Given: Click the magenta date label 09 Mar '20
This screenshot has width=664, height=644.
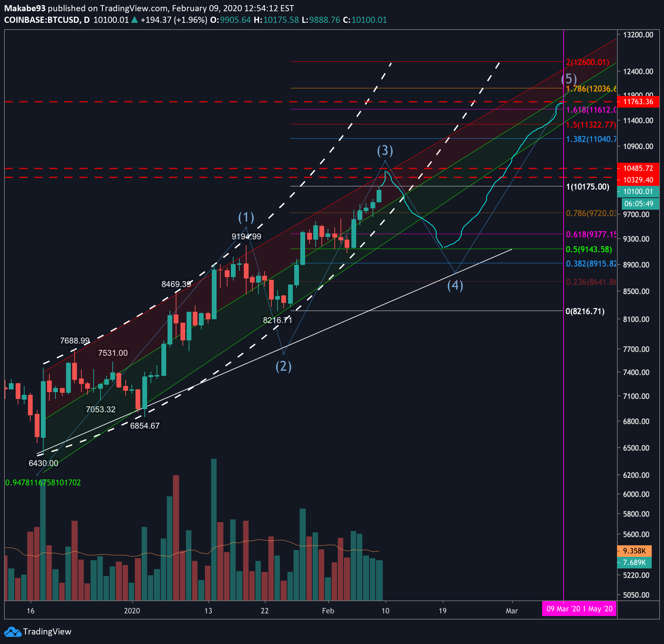Looking at the screenshot, I should click(563, 609).
